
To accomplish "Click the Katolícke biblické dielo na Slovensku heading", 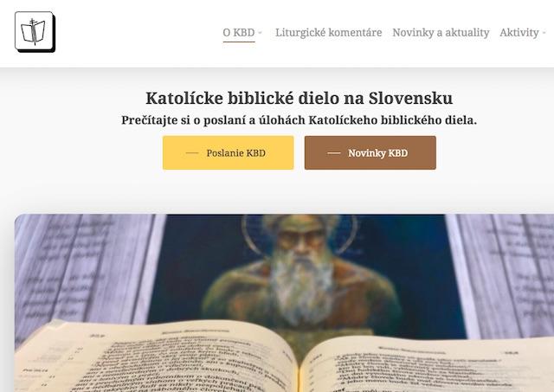I will point(300,98).
